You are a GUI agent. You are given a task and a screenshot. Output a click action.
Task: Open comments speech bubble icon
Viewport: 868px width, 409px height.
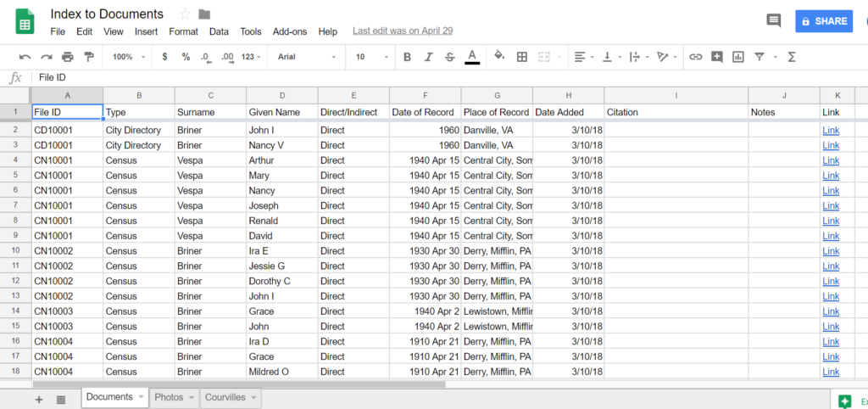[773, 21]
